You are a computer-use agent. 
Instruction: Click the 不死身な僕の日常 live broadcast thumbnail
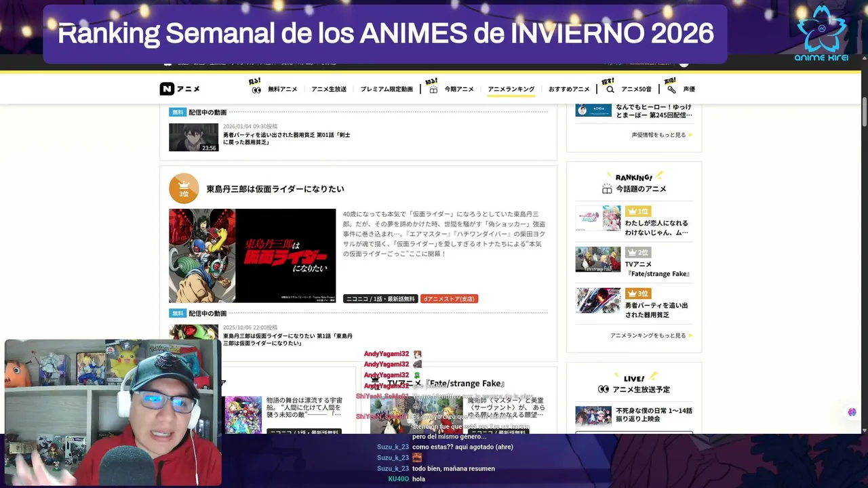(593, 415)
